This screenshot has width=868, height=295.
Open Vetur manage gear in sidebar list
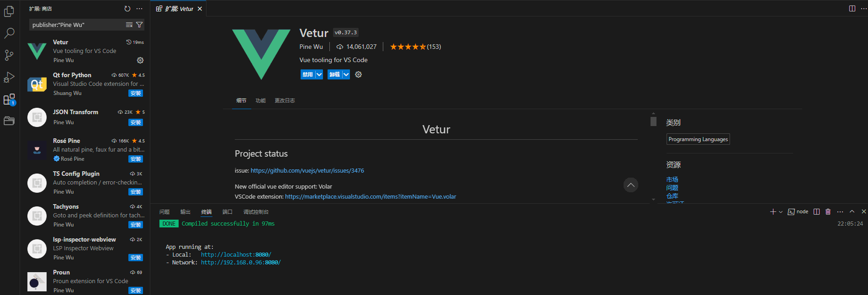tap(140, 60)
